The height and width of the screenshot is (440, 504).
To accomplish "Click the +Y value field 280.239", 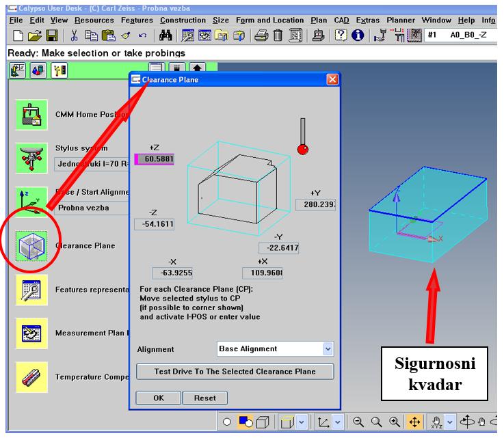I will coord(316,204).
